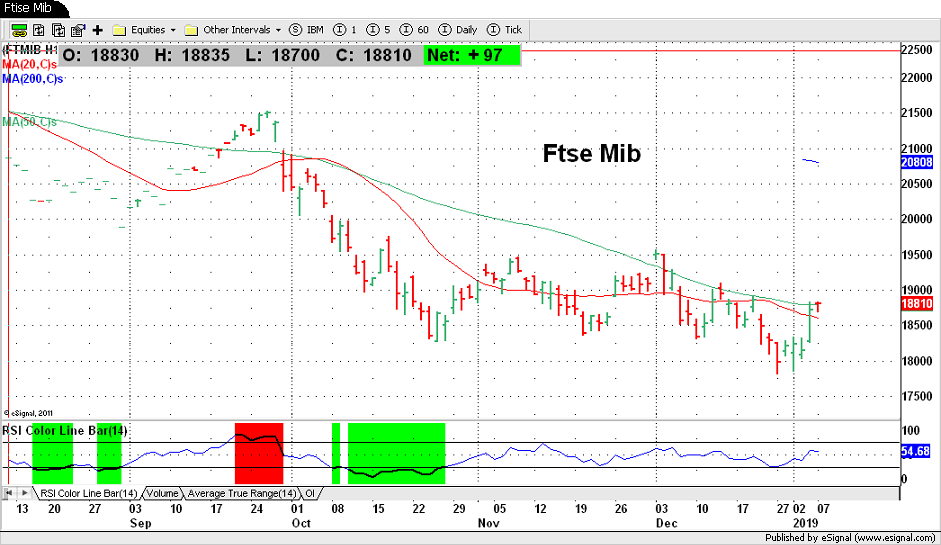941x545 pixels.
Task: Click the refresh chart toolbar icon
Action: pos(38,30)
